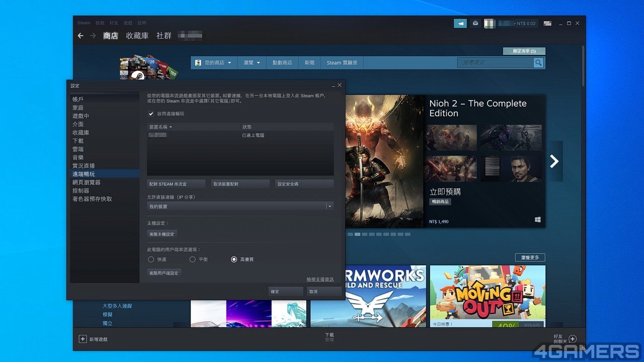
Task: Click the 取消裝置配對 button
Action: point(240,184)
